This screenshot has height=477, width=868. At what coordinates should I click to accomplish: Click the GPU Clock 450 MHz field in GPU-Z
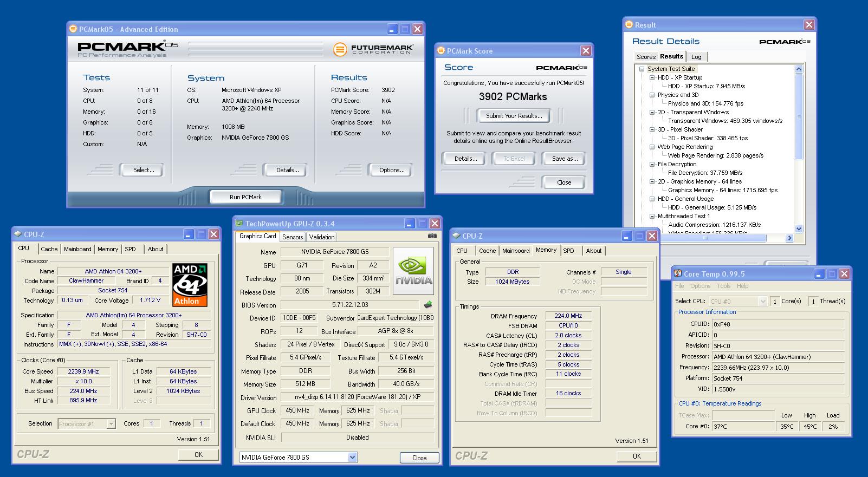pyautogui.click(x=297, y=410)
